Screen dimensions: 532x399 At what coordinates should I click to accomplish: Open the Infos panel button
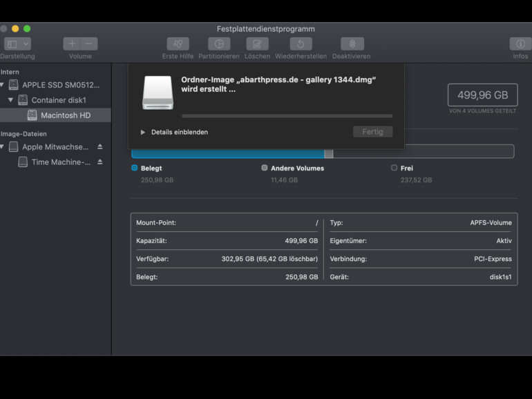(520, 43)
